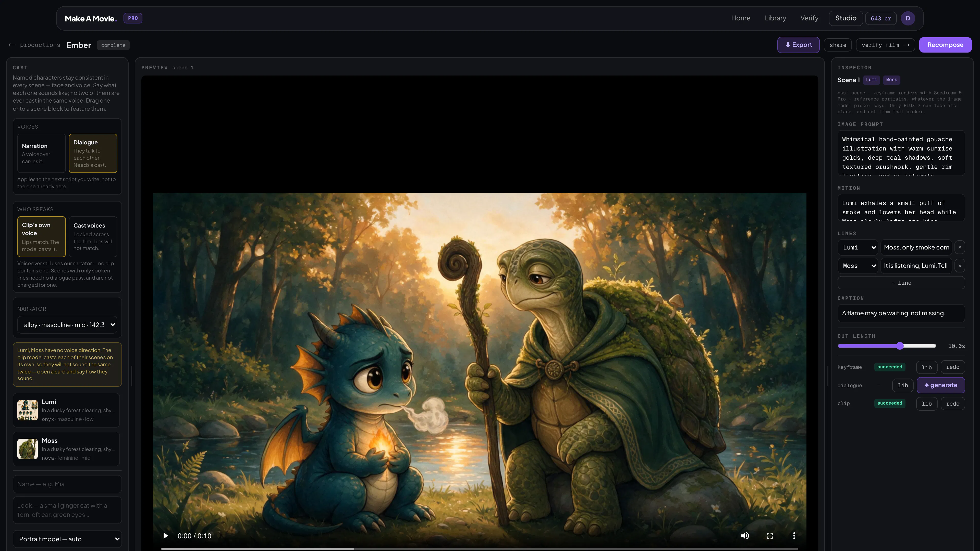Redo the clip render

pos(952,404)
